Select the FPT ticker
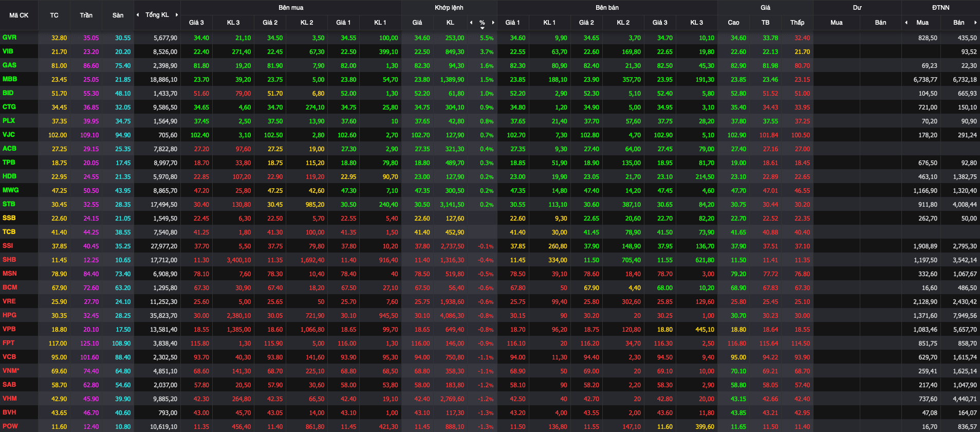The image size is (980, 432). click(x=8, y=343)
